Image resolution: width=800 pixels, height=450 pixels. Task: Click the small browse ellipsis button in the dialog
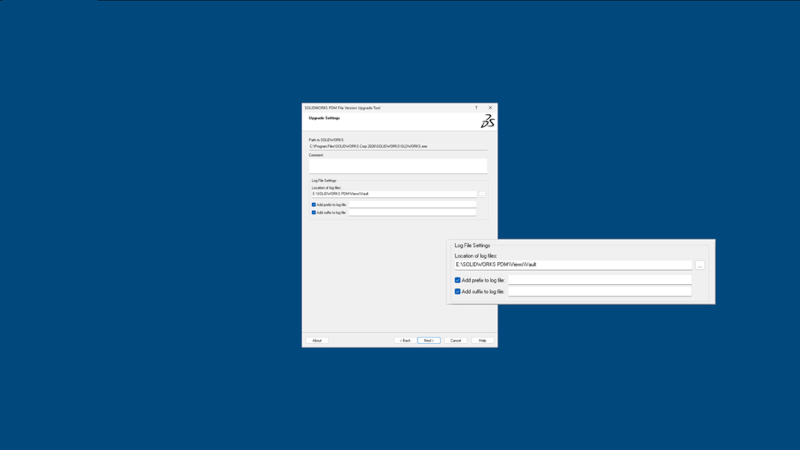482,194
